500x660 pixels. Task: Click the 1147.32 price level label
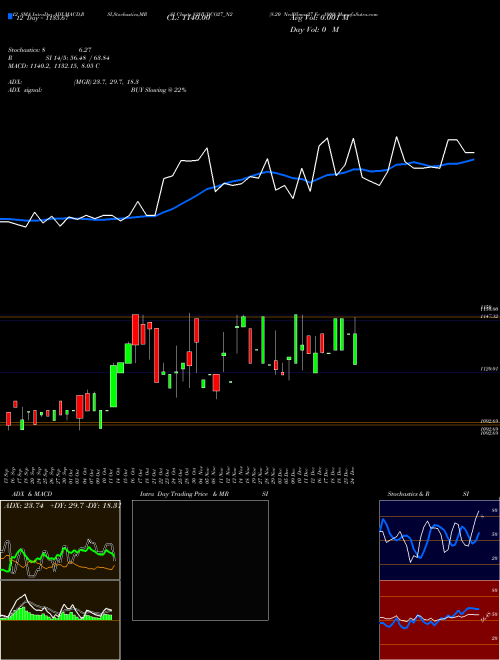490,316
